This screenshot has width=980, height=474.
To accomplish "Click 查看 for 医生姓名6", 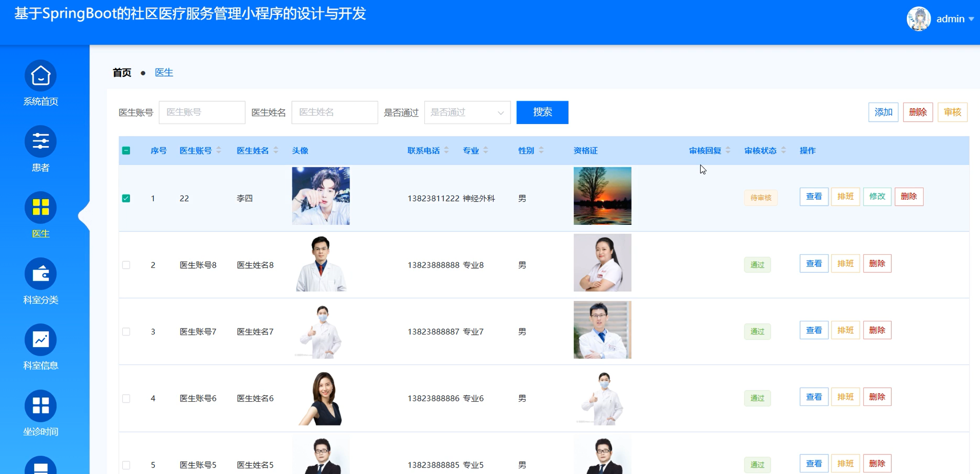I will click(x=814, y=397).
